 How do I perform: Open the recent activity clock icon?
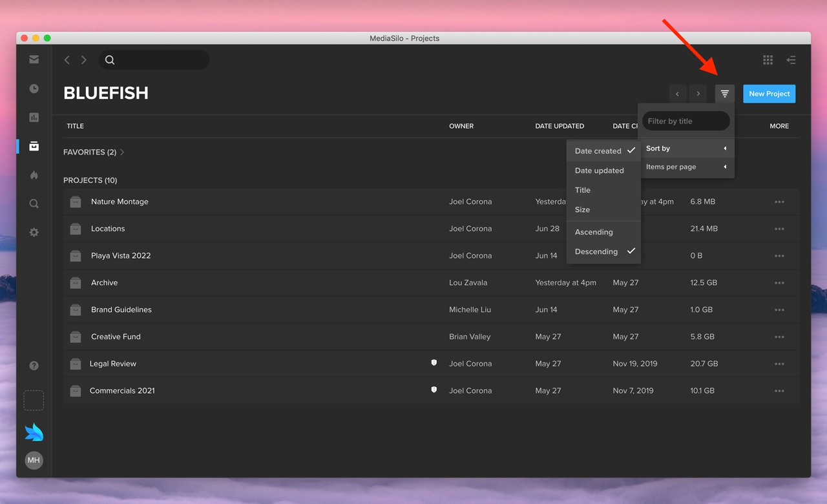pyautogui.click(x=34, y=89)
